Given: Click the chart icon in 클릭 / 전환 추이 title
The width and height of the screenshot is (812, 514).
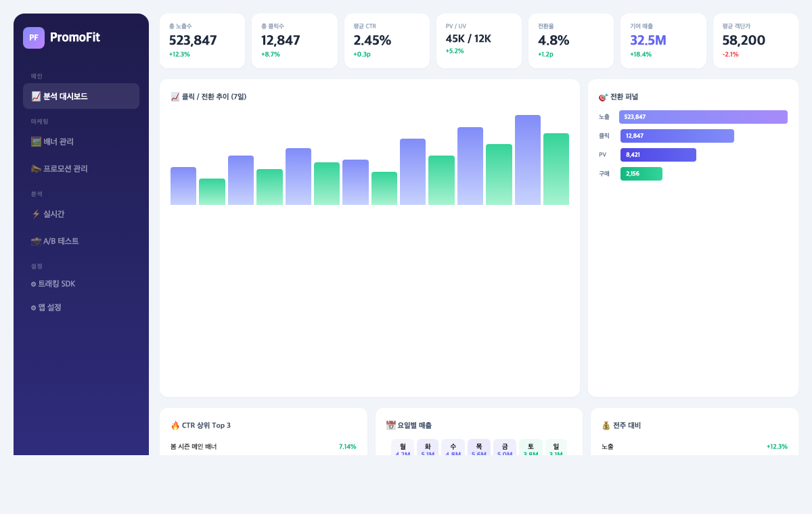Looking at the screenshot, I should click(x=175, y=97).
